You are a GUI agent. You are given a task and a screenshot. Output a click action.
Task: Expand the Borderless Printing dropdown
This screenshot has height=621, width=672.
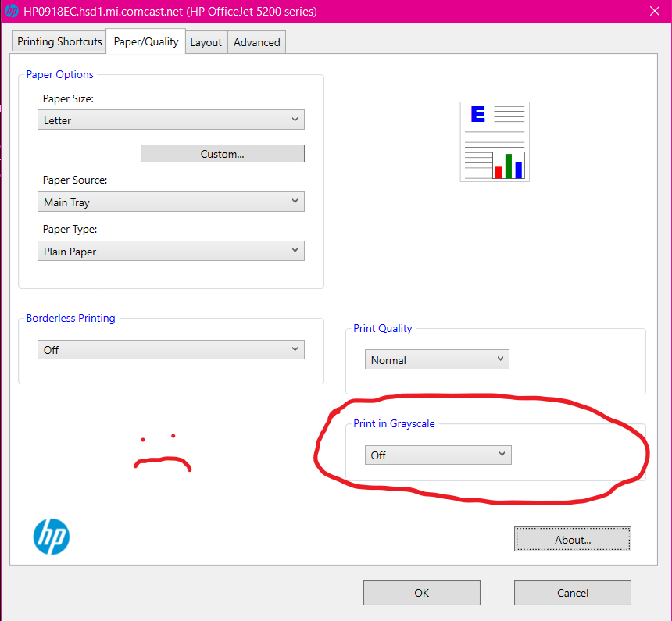pos(171,349)
